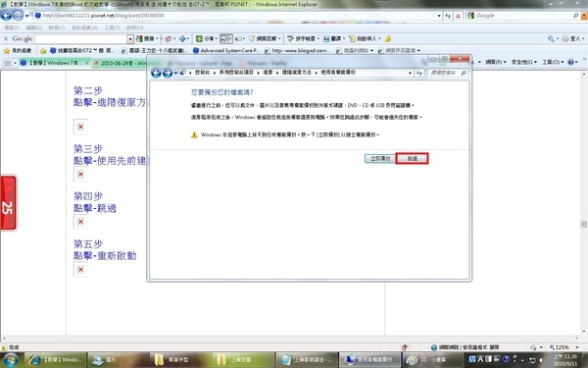
Task: Click the 自動填入 toolbar button
Action: [x=365, y=38]
